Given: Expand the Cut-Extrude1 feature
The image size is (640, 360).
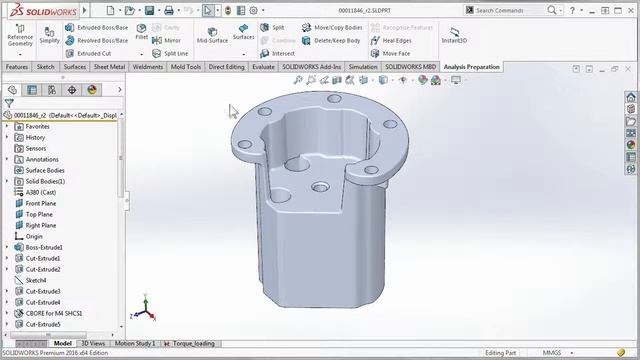Looking at the screenshot, I should point(7,258).
